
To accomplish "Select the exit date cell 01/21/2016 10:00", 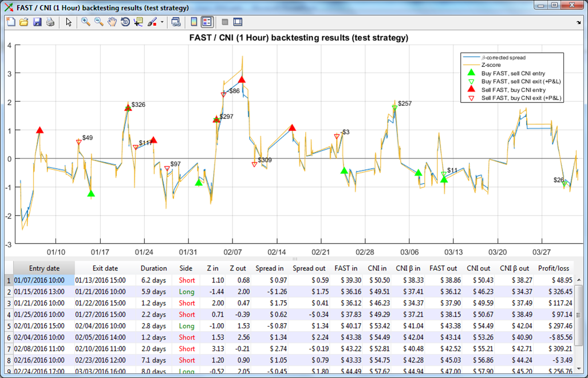I will coord(105,292).
